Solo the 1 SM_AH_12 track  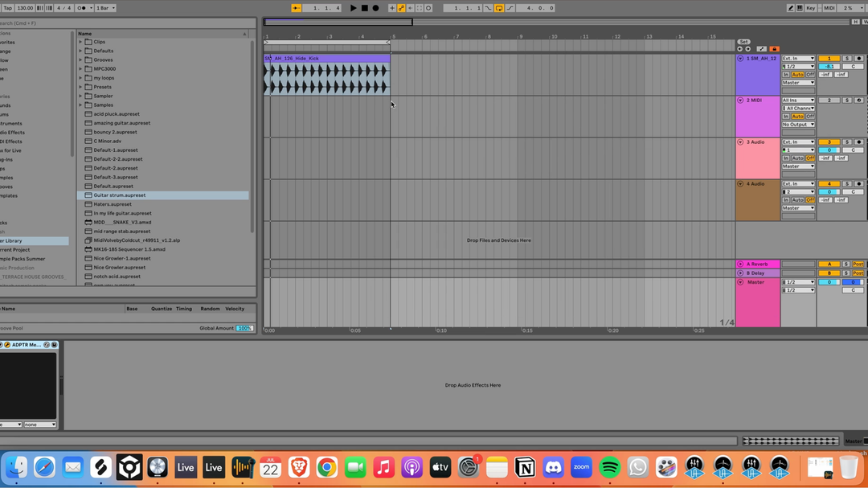point(846,59)
